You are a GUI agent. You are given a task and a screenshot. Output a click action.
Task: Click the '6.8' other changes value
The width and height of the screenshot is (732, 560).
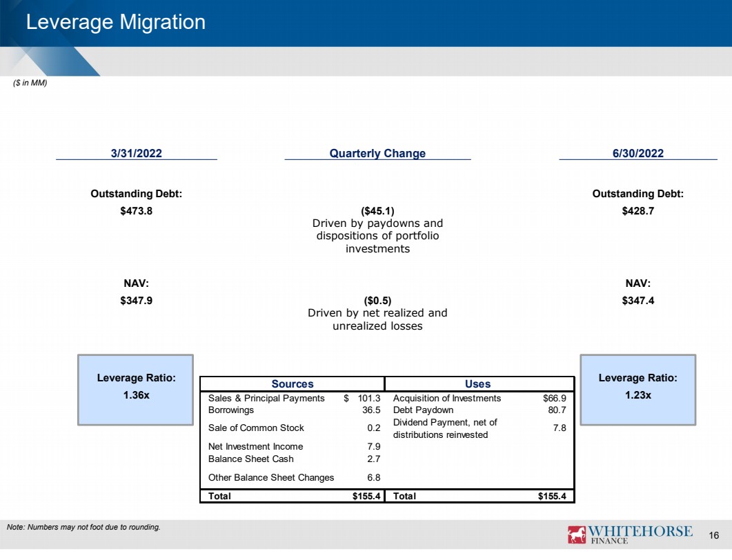(x=374, y=477)
